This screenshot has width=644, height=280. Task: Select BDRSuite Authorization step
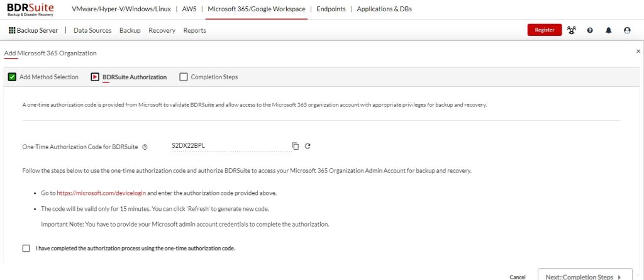[x=129, y=77]
